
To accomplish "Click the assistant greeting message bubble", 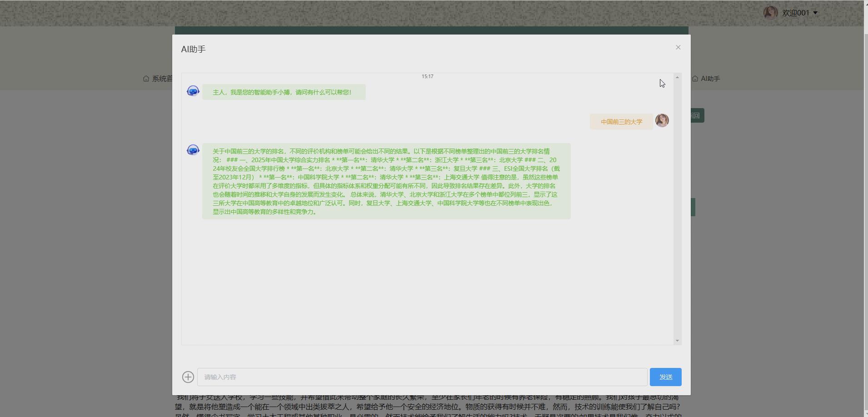I will 282,91.
